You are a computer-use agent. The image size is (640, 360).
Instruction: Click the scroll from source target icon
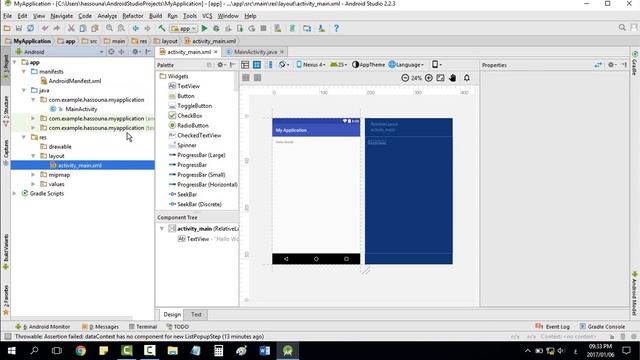(x=111, y=52)
